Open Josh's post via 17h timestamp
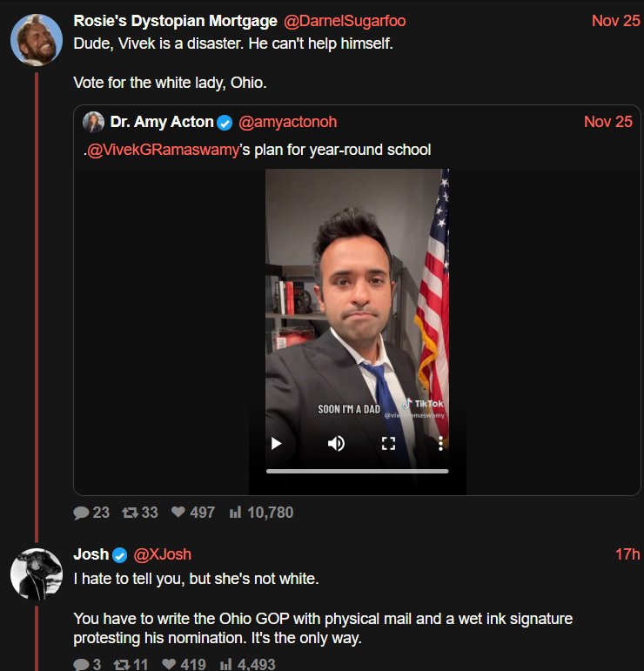 coord(627,554)
